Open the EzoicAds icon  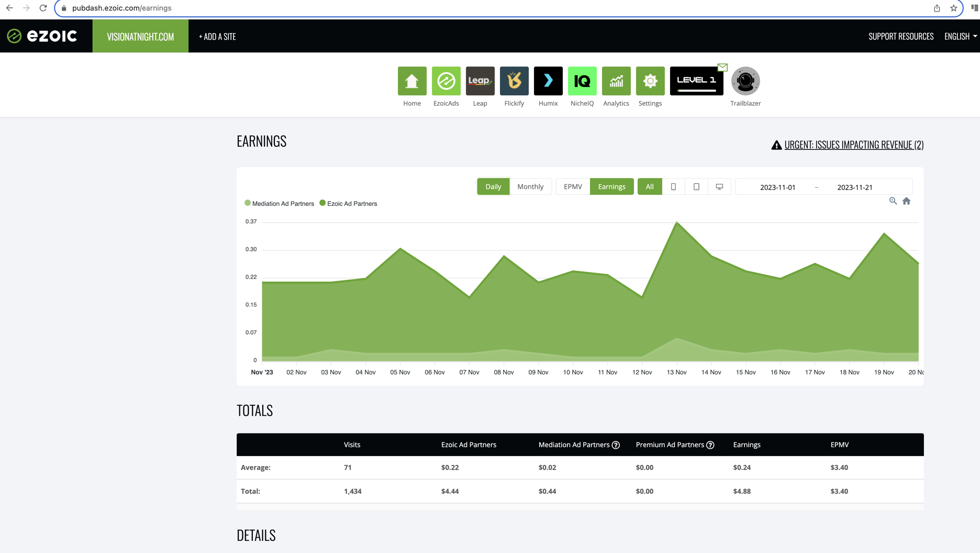click(x=446, y=81)
